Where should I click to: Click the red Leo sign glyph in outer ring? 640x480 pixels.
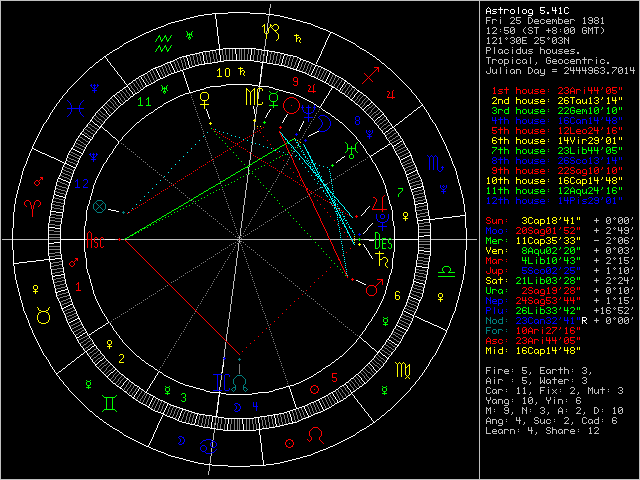[x=315, y=435]
